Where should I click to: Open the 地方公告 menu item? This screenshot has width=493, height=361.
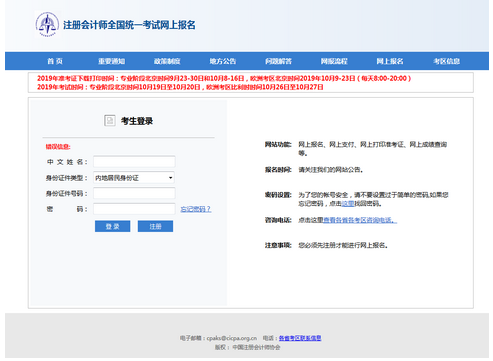tap(223, 61)
